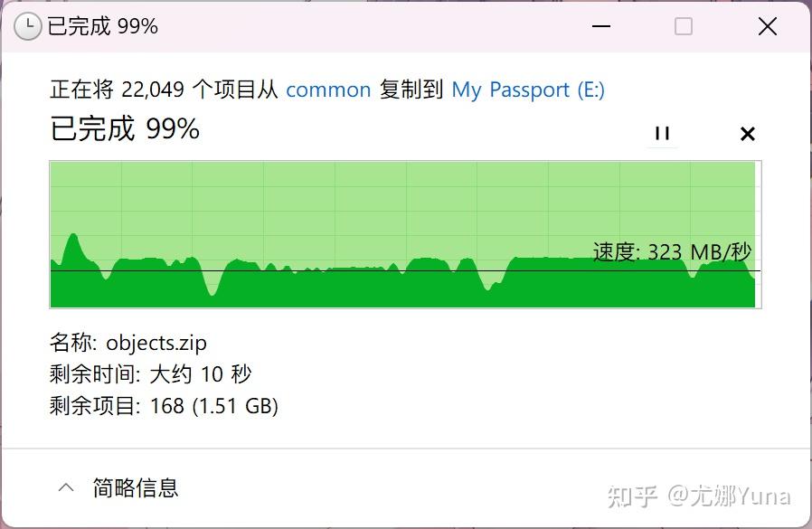
Task: Click the upward chevron at bottom left
Action: [65, 486]
